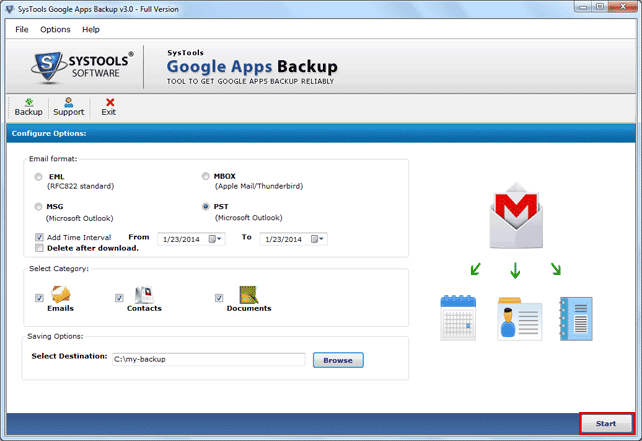
Task: Click the From date value 1/23/2014
Action: click(x=181, y=239)
